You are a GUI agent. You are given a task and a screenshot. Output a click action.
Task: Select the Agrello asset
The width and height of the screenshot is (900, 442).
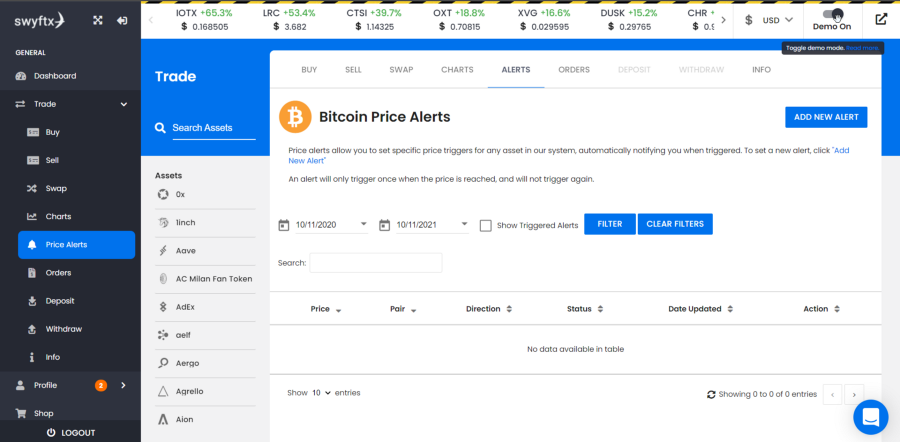pos(205,391)
